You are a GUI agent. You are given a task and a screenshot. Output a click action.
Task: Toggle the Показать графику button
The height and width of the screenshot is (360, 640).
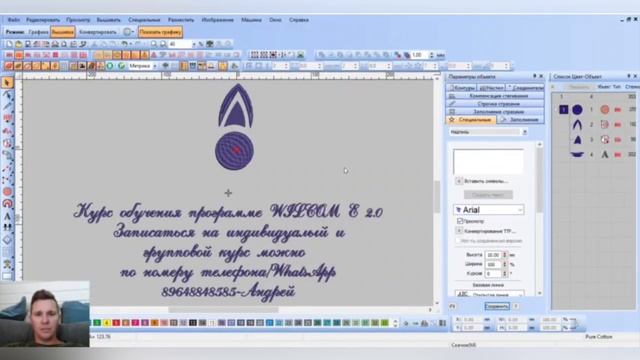click(160, 32)
